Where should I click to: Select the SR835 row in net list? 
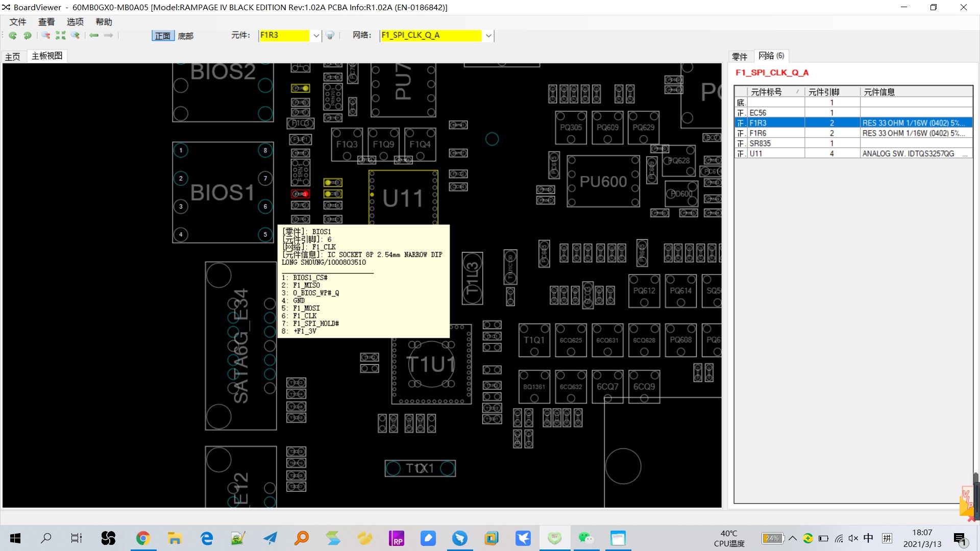coord(853,143)
